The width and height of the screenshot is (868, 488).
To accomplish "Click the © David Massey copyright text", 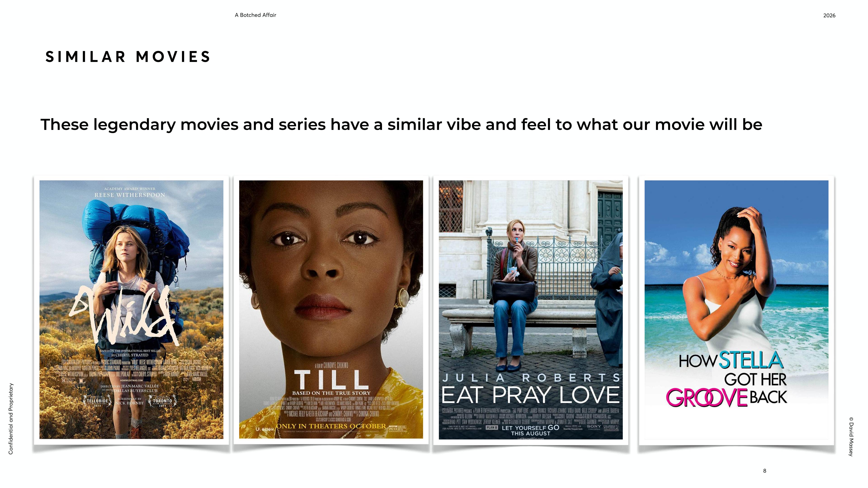I will [851, 437].
